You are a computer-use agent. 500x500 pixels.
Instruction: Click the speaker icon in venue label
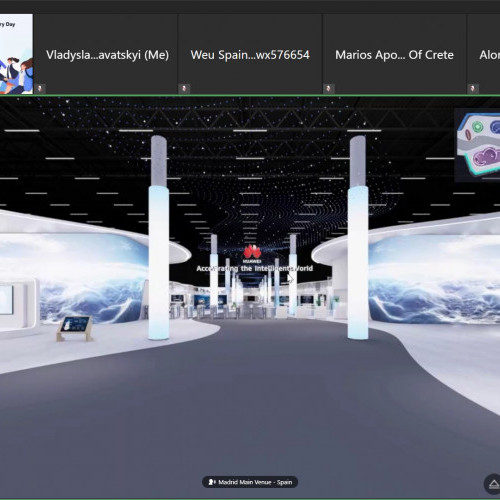click(211, 482)
